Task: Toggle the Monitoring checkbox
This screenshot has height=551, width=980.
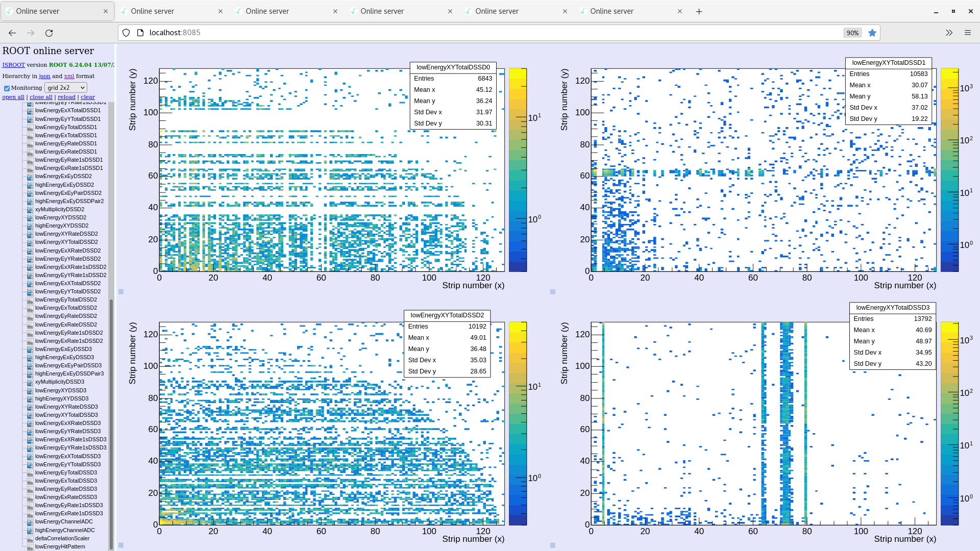Action: (7, 88)
